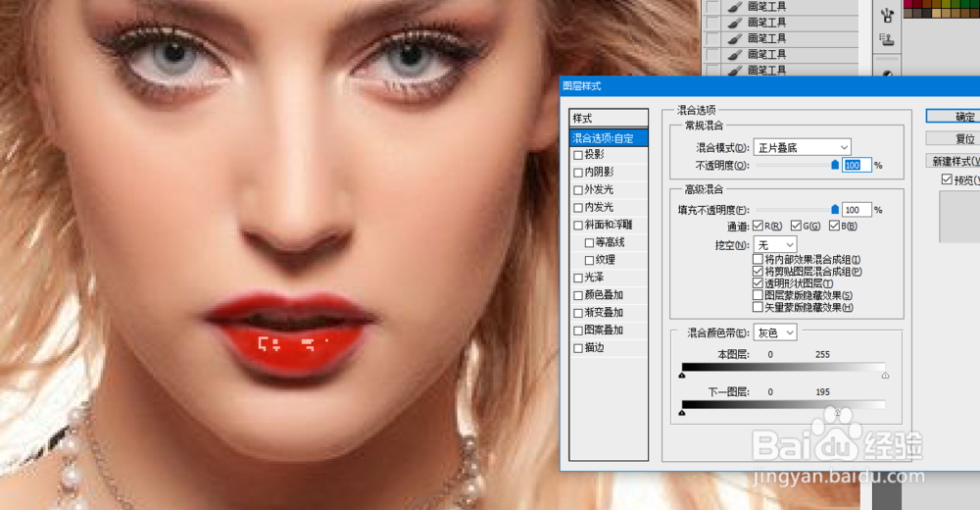The width and height of the screenshot is (980, 510).
Task: Tick the 颜色叠加 color overlay checkbox
Action: pyautogui.click(x=578, y=295)
